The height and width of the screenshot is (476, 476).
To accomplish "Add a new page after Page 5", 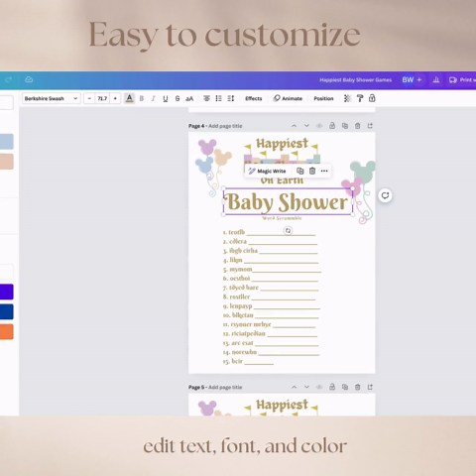I will pyautogui.click(x=370, y=387).
